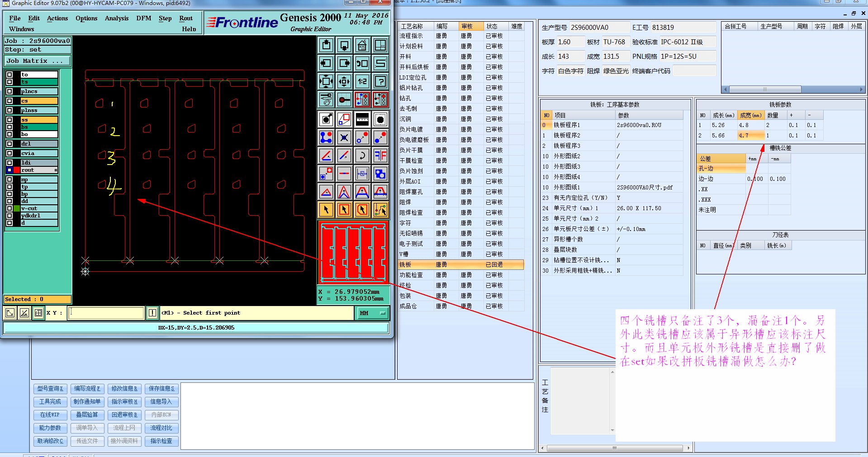The width and height of the screenshot is (868, 457).
Task: Open the Job Matrix button
Action: tap(38, 61)
